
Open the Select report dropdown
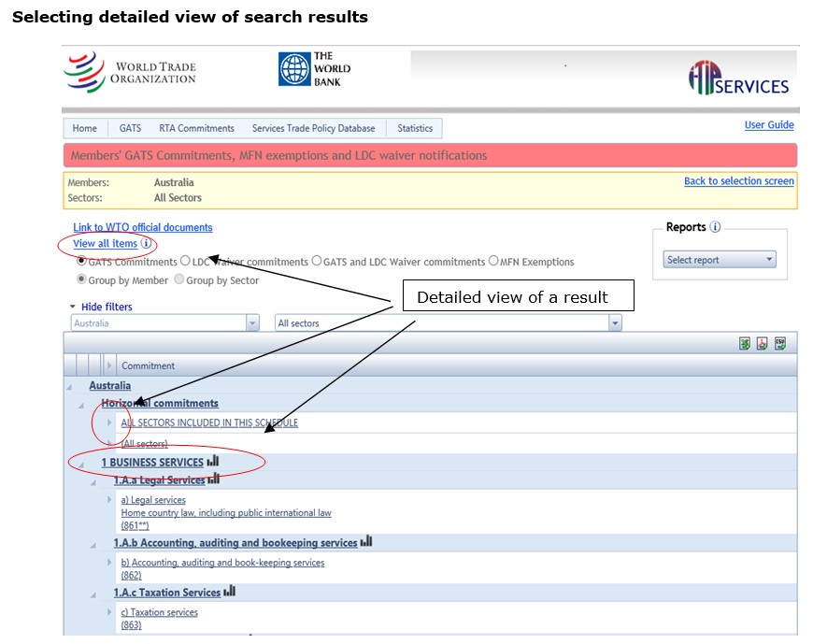(720, 260)
